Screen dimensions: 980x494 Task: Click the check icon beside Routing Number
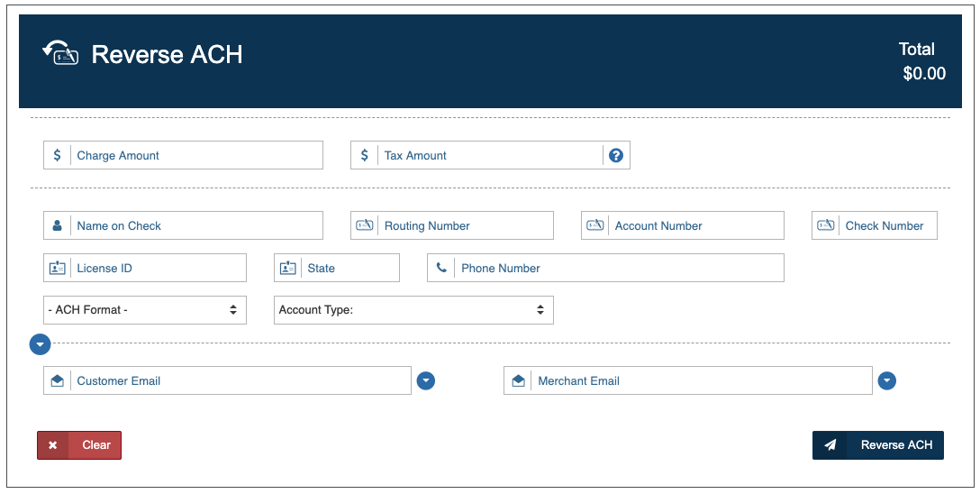coord(365,225)
